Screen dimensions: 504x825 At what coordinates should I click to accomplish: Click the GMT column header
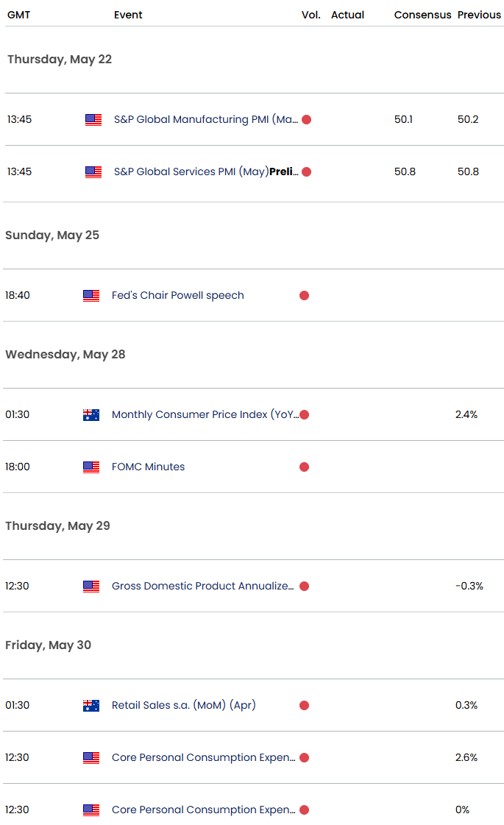(x=18, y=15)
